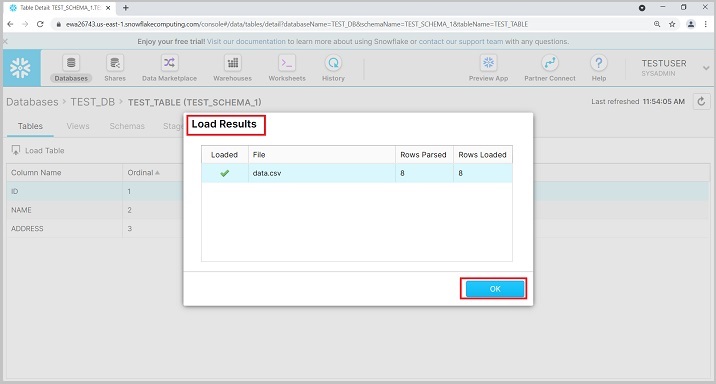This screenshot has width=716, height=384.
Task: Open the Partner Connect icon
Action: coord(550,63)
